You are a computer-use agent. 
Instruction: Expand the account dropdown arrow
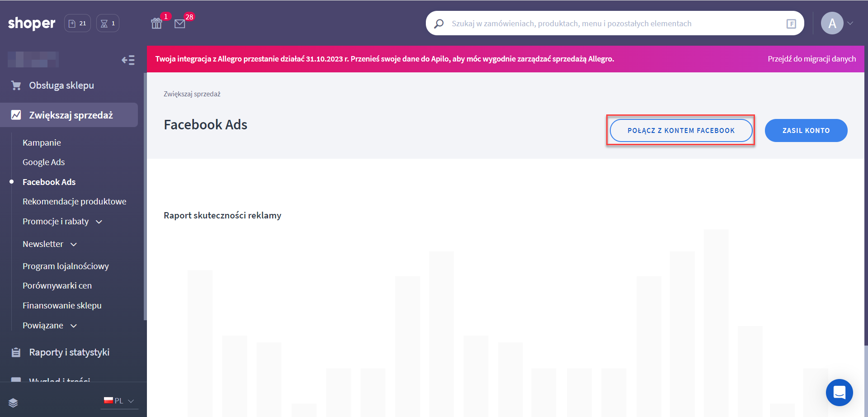[850, 24]
